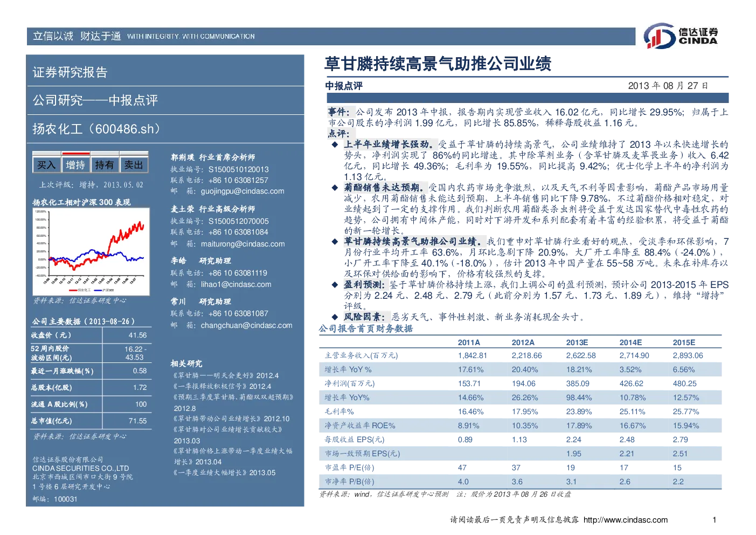The image size is (756, 535).
Task: Click the 立信以诚 财达于通 banner slogan
Action: point(77,36)
